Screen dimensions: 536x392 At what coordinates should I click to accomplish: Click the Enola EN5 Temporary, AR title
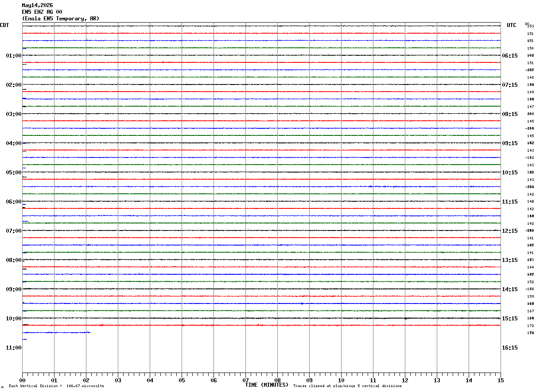(61, 19)
